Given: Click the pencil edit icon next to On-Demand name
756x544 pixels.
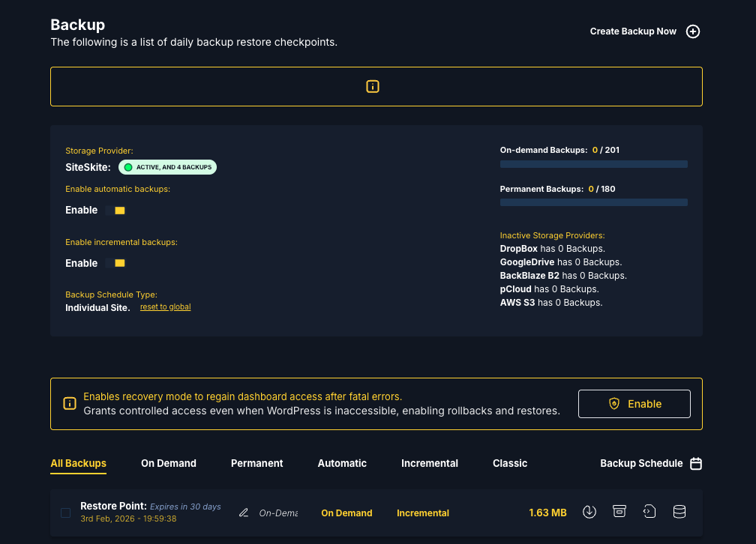Looking at the screenshot, I should pyautogui.click(x=244, y=513).
